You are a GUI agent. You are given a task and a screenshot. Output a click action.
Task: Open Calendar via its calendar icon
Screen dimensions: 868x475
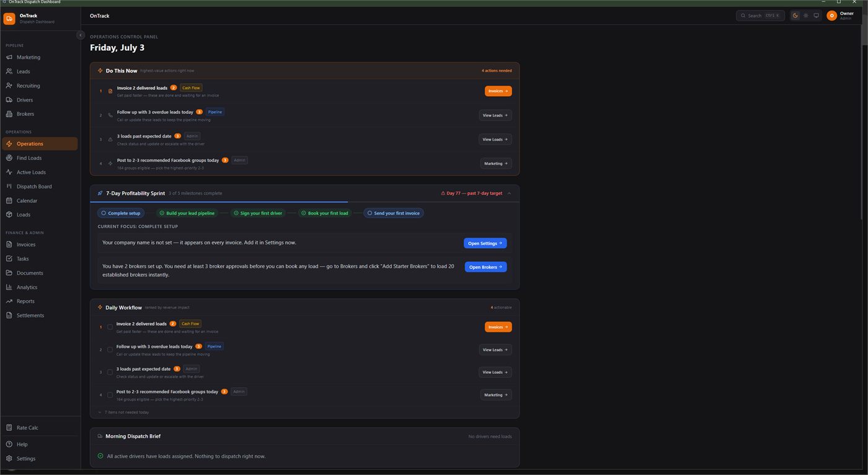coord(9,201)
